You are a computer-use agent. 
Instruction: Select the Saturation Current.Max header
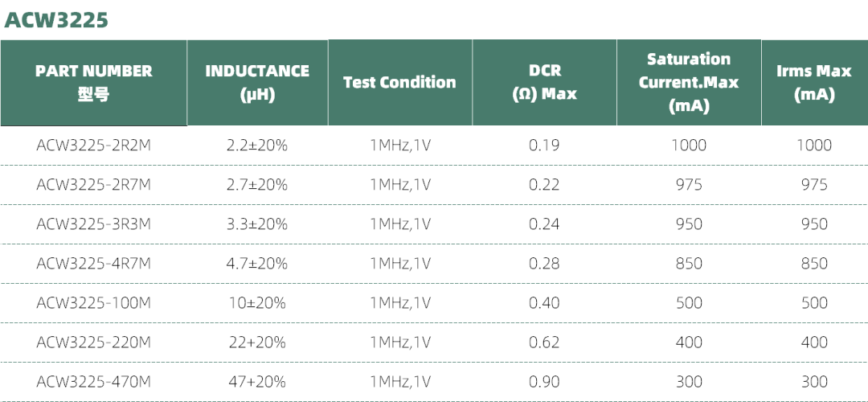point(689,82)
